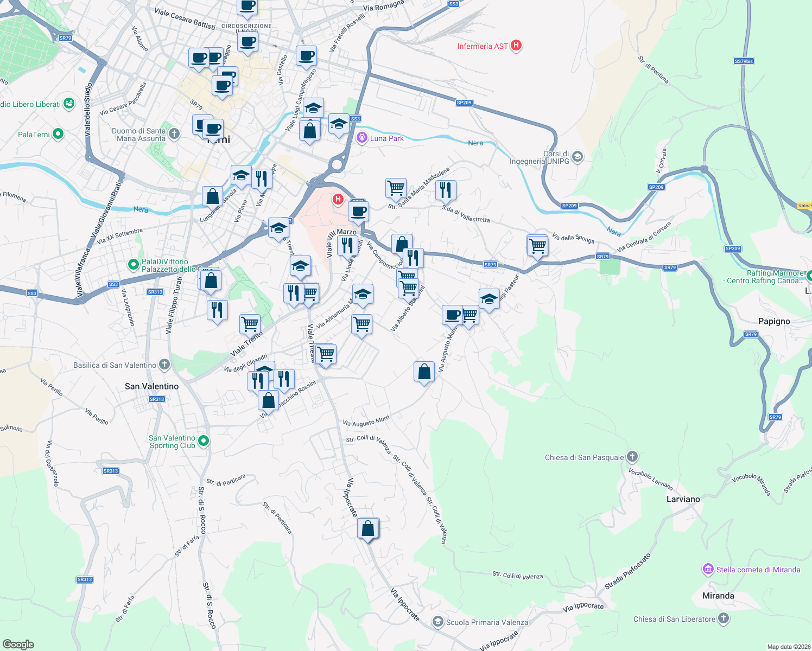Click the Stadio Libero Liberati marker
The height and width of the screenshot is (651, 812).
pos(68,103)
